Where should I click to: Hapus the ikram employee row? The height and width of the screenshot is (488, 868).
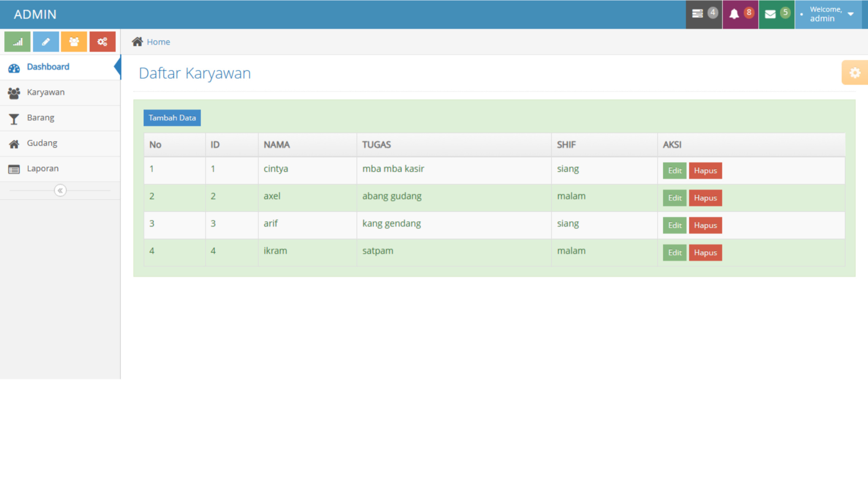(x=705, y=252)
